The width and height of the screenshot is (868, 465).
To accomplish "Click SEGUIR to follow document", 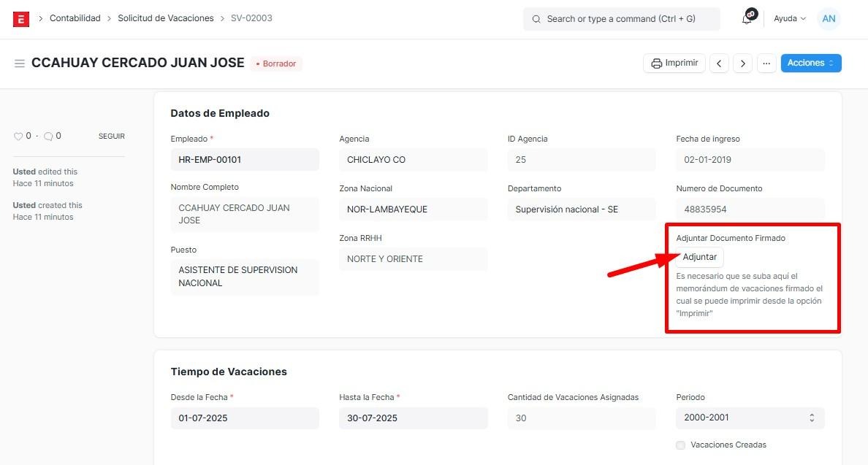I will tap(111, 137).
